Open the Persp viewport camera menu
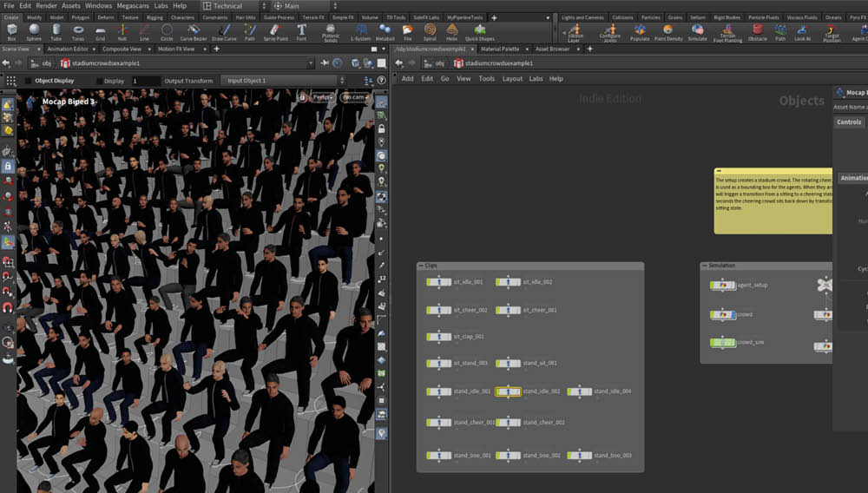The height and width of the screenshot is (493, 868). (322, 97)
